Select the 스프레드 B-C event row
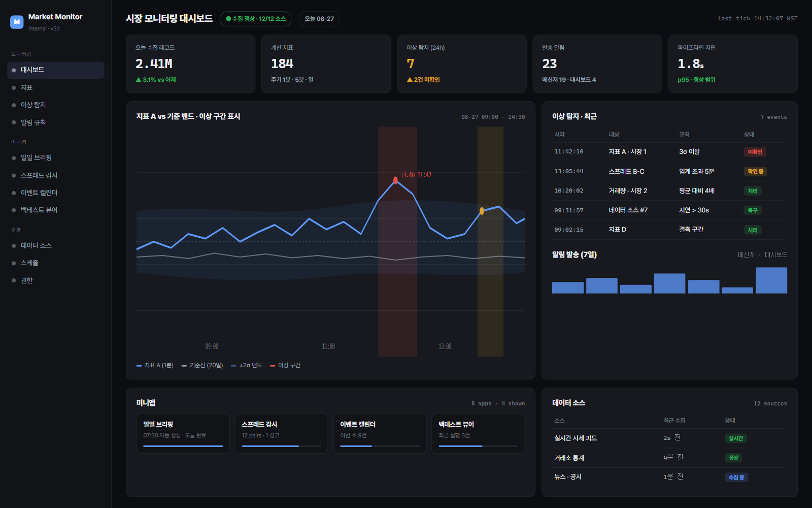The height and width of the screenshot is (508, 812). (x=670, y=172)
